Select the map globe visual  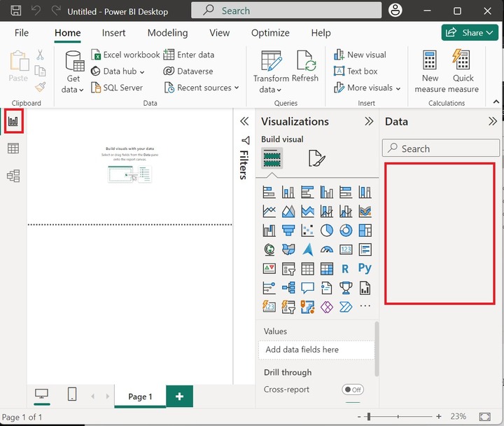(x=269, y=249)
